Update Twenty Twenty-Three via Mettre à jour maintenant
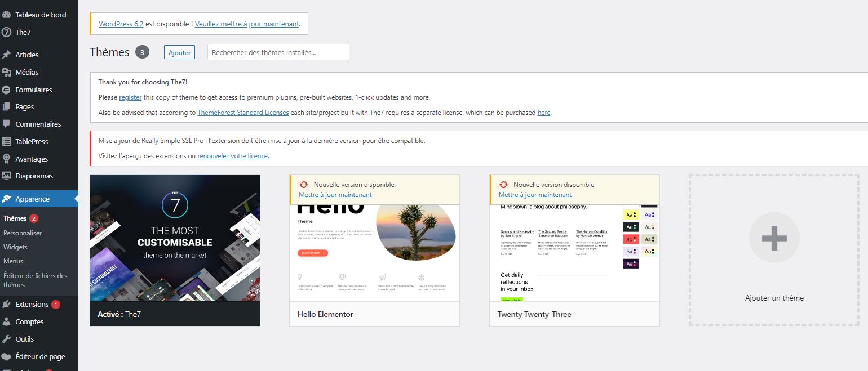The width and height of the screenshot is (868, 371). click(x=535, y=195)
